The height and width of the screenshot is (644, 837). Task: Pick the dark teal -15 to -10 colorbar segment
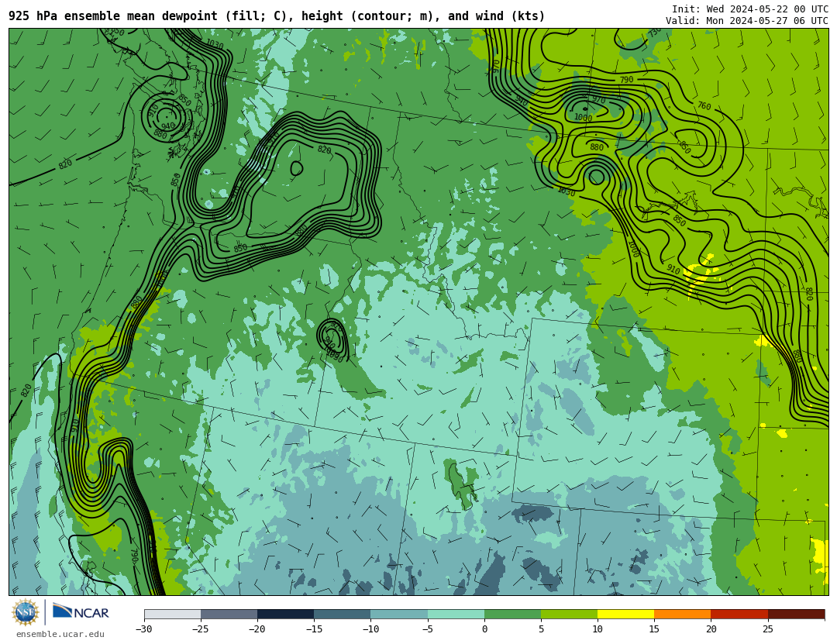tap(343, 615)
